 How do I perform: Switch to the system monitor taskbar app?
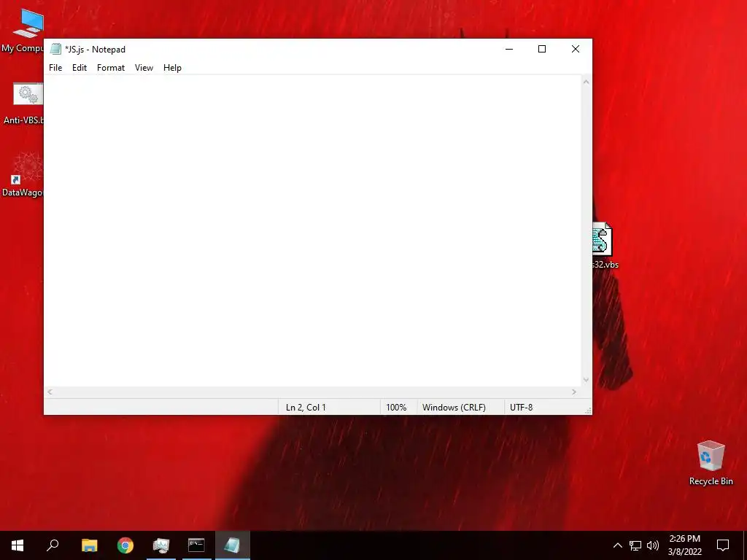pos(161,545)
